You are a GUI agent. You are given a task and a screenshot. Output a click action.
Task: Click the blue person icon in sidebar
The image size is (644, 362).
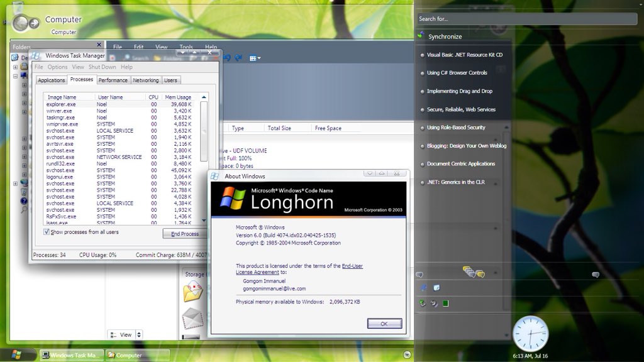click(x=423, y=288)
